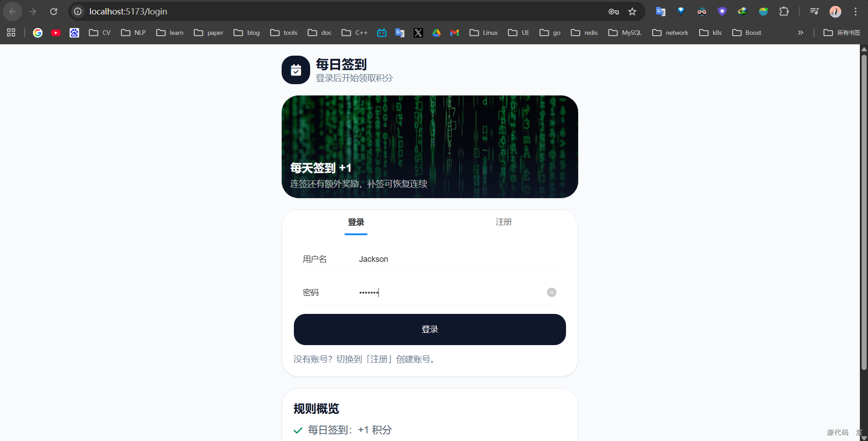Click the page vertical scrollbar thumb

click(864, 213)
